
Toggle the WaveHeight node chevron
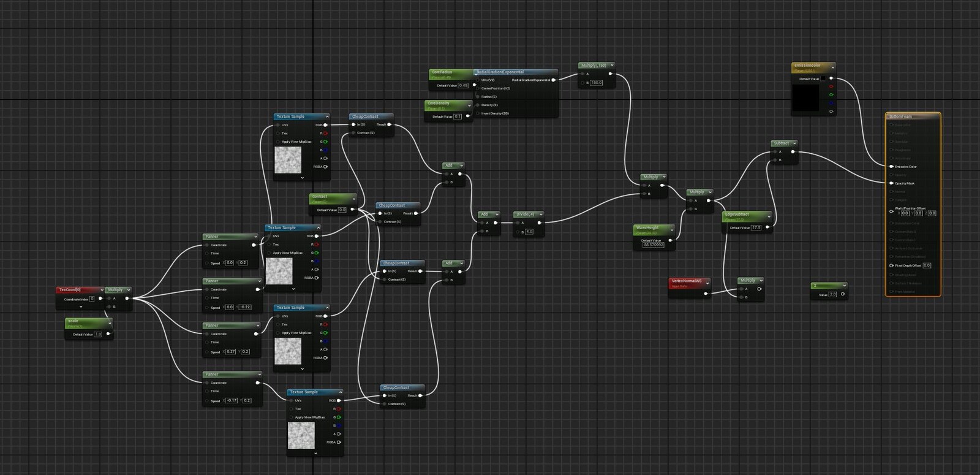pyautogui.click(x=672, y=229)
